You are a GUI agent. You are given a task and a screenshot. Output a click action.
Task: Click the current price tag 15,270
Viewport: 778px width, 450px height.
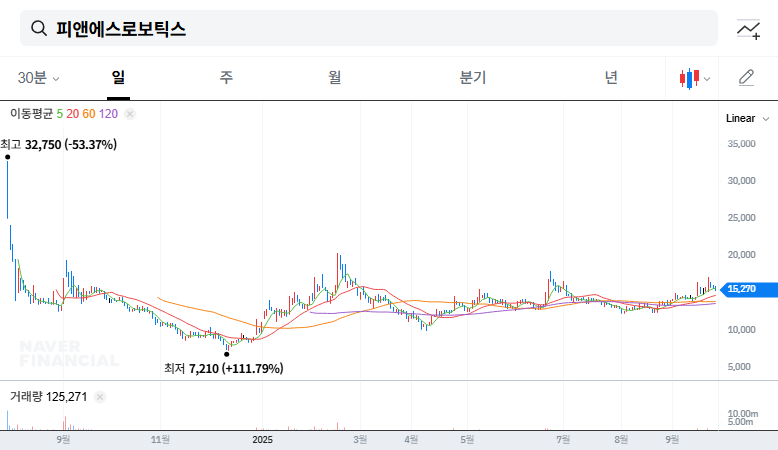tap(741, 288)
